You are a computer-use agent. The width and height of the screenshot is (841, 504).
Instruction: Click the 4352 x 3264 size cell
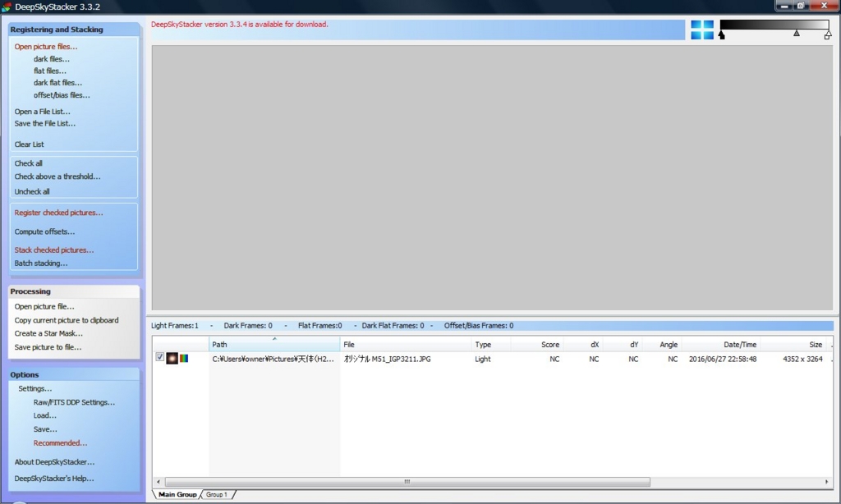(x=802, y=359)
